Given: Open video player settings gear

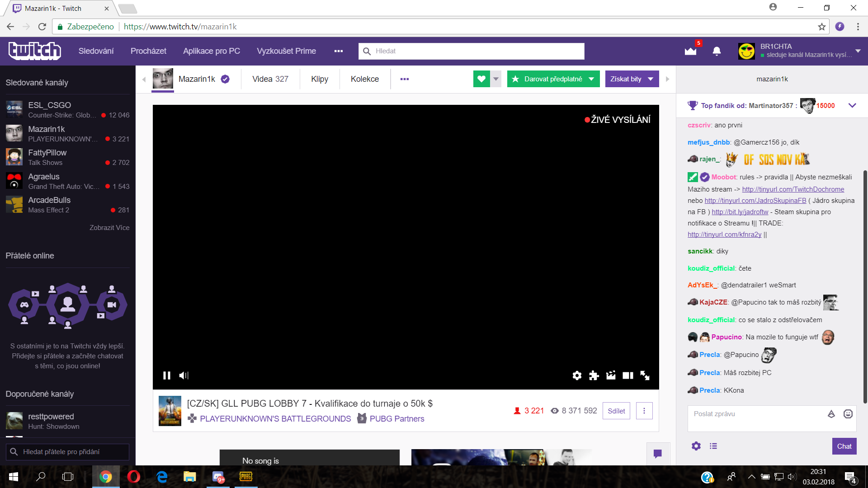Looking at the screenshot, I should click(x=577, y=375).
